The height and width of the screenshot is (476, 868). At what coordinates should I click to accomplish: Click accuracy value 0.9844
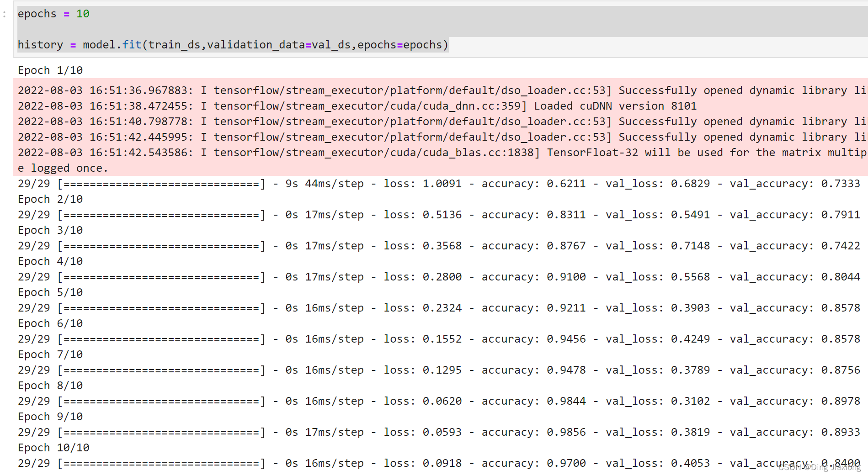point(566,401)
